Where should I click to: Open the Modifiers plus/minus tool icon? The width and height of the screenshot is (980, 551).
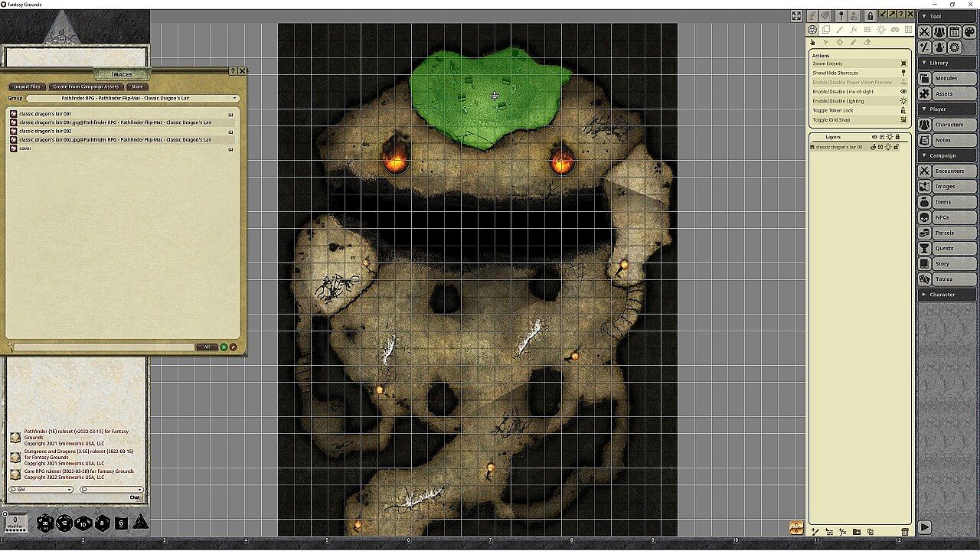point(925,47)
